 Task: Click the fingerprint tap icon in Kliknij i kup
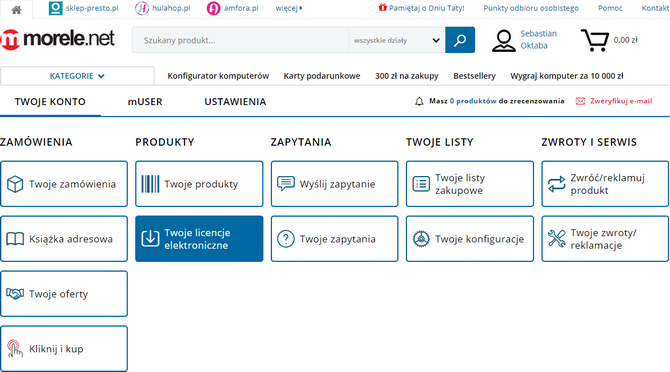coord(15,349)
